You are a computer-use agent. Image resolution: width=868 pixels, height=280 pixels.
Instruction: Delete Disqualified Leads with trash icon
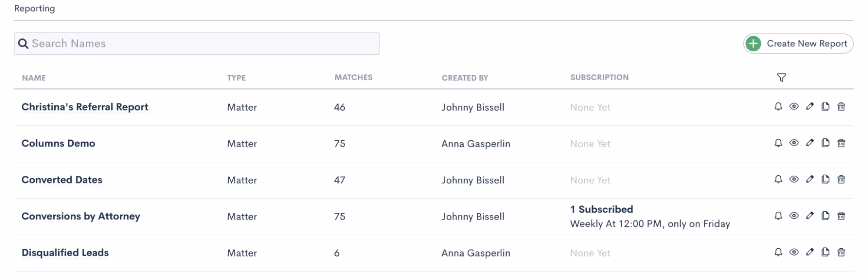tap(841, 252)
